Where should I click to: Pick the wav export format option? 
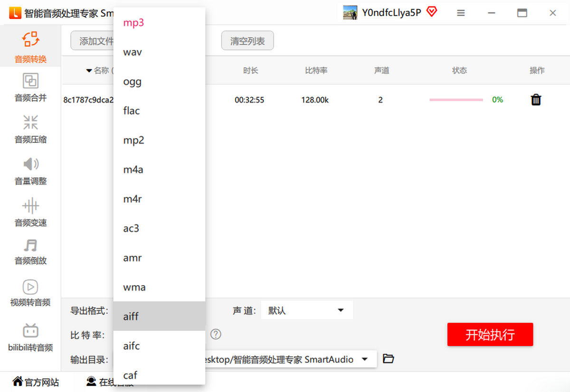pyautogui.click(x=133, y=52)
